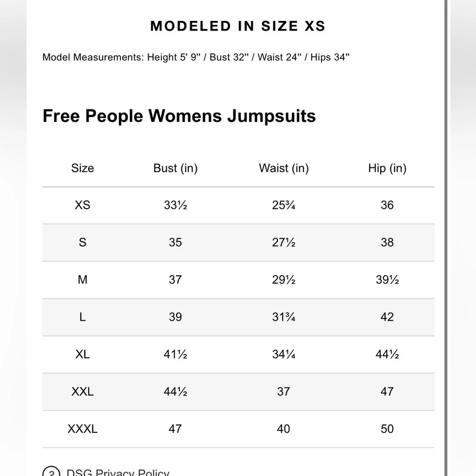The height and width of the screenshot is (476, 476).
Task: Select the Waist (in) column header
Action: [284, 168]
